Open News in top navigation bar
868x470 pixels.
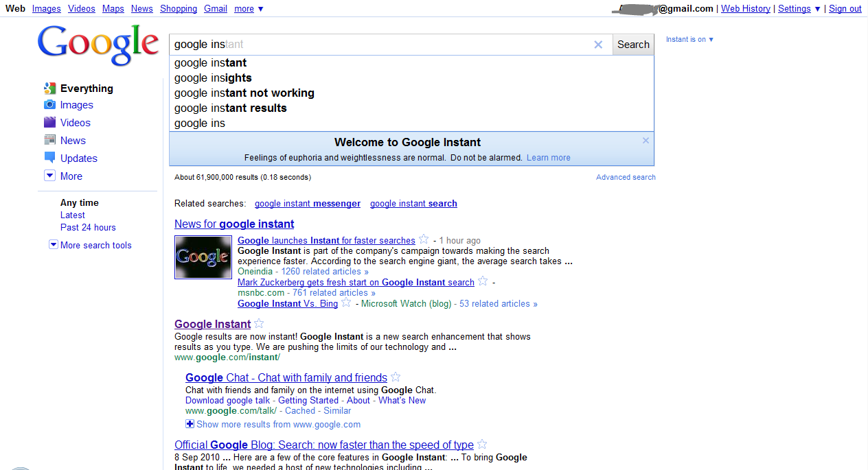142,9
